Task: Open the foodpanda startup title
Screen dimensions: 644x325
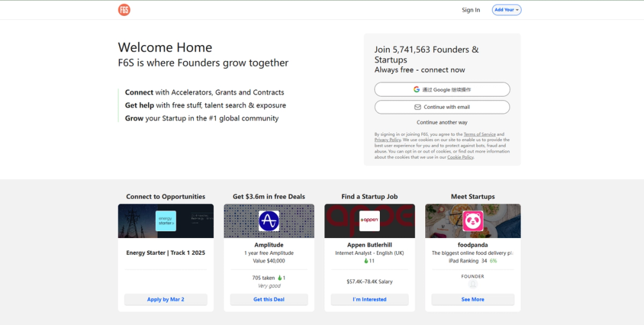Action: point(473,245)
